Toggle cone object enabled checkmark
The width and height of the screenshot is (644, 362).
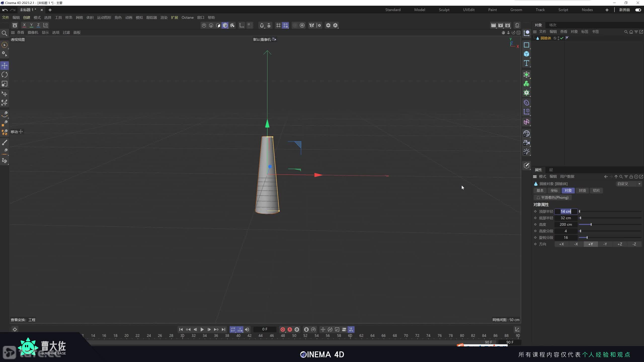(x=562, y=38)
